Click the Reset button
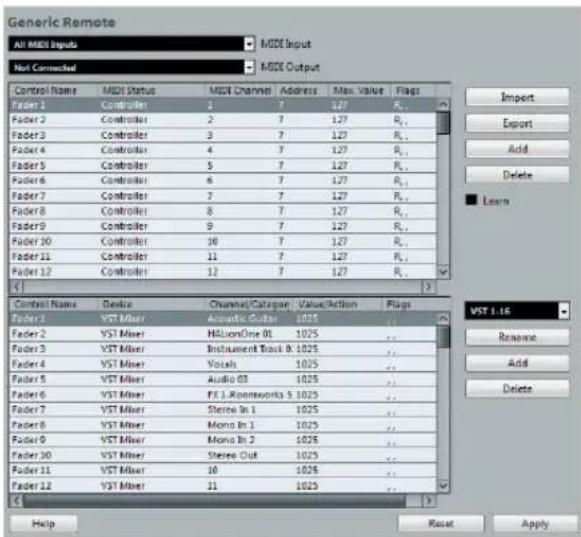Viewport: 581px width, 537px height. [x=441, y=523]
